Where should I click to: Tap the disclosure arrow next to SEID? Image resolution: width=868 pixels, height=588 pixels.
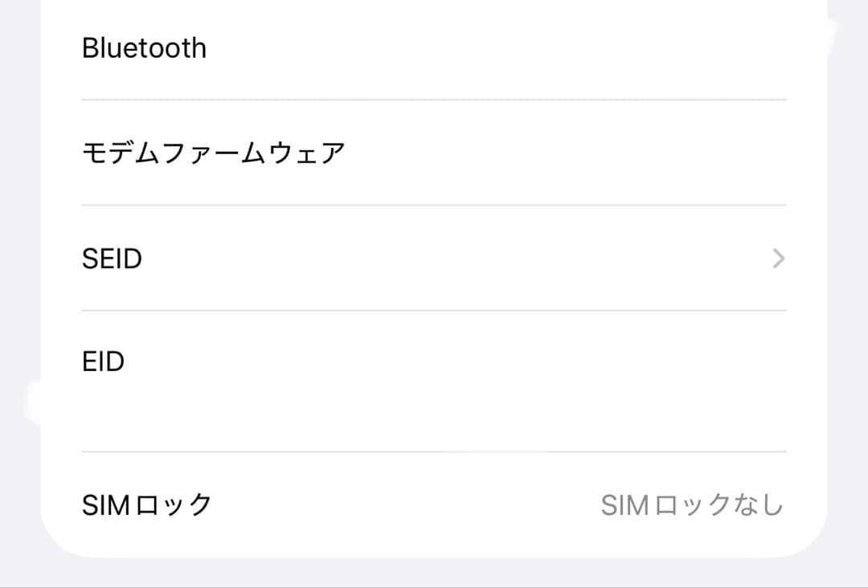point(777,259)
